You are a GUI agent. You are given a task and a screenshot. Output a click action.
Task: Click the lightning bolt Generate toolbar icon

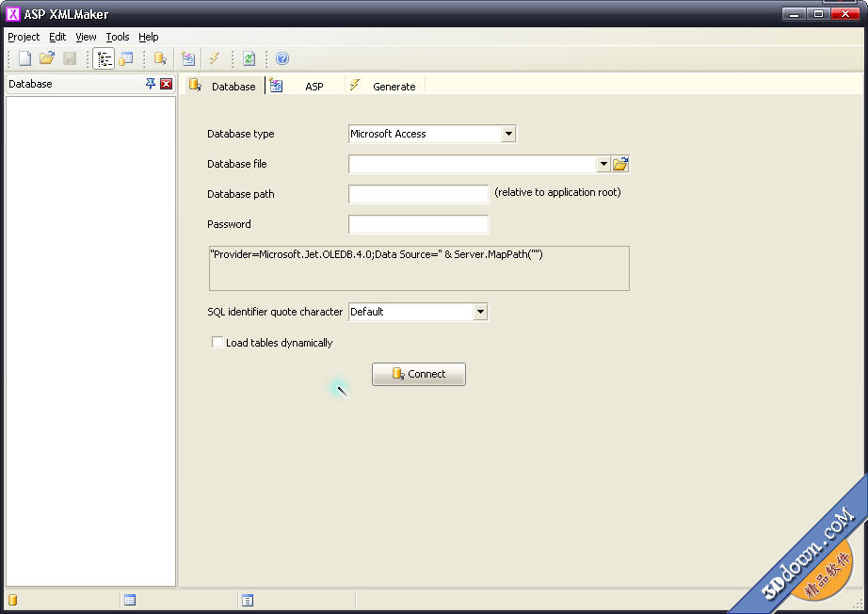(215, 58)
